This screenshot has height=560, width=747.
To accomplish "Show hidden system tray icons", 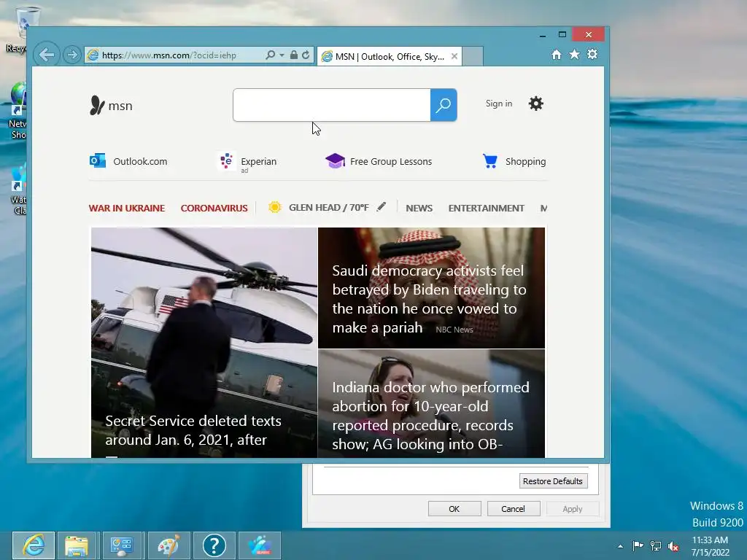I will (x=620, y=546).
